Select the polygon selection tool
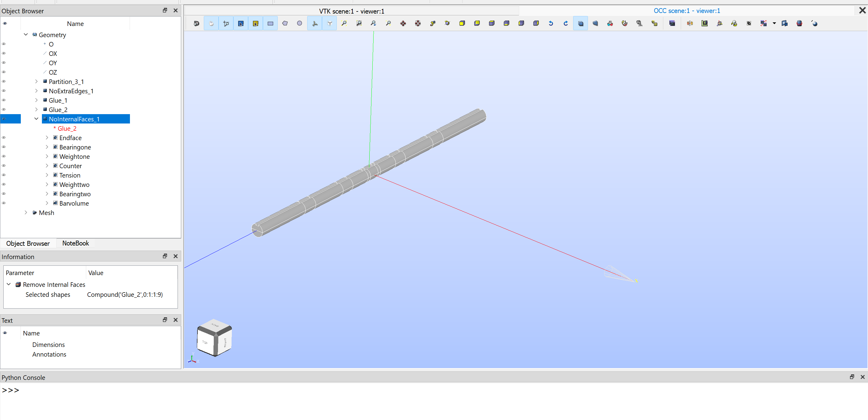 (285, 23)
